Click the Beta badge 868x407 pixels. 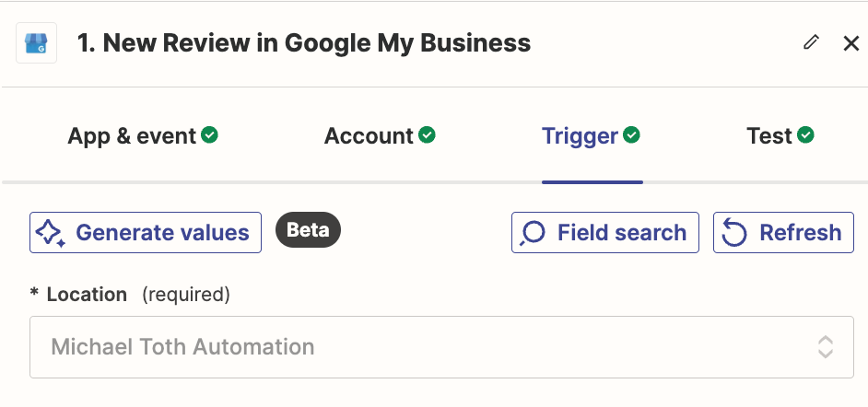(308, 230)
